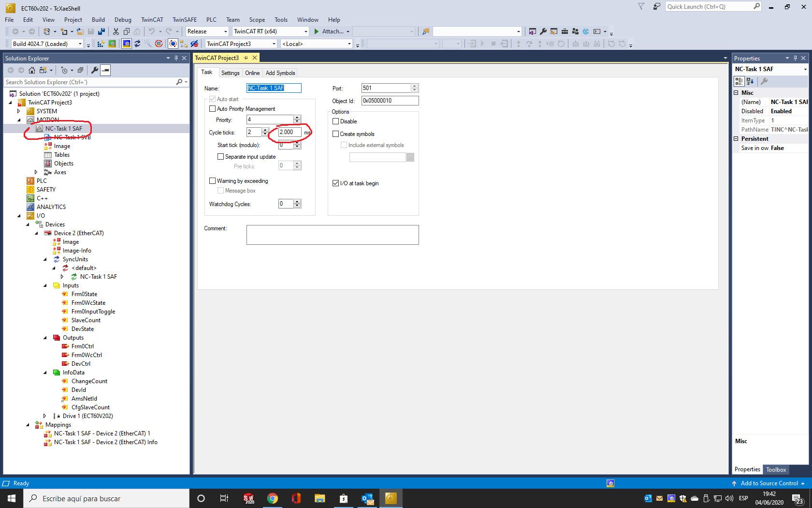The height and width of the screenshot is (508, 812).
Task: Click the Show Sub Items toolbar icon
Action: pyautogui.click(x=184, y=44)
